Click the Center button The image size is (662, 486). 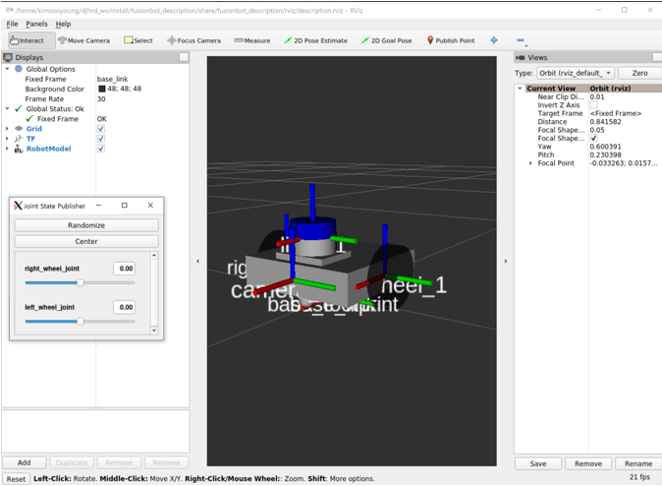87,241
